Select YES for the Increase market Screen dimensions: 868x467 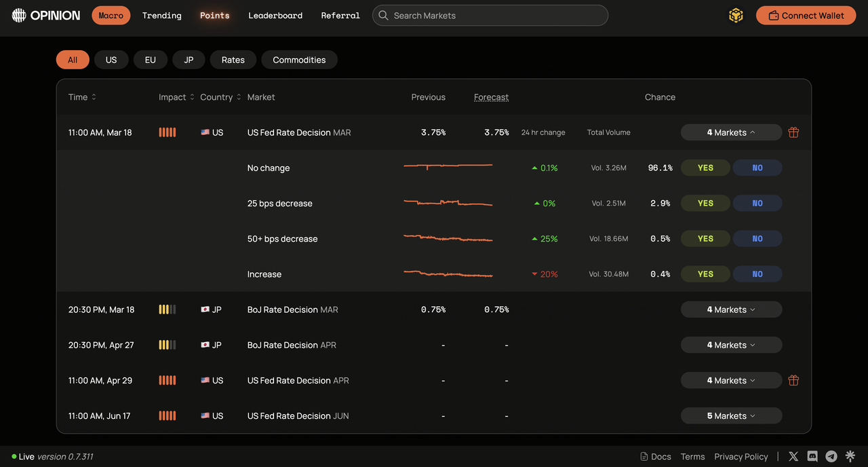pyautogui.click(x=705, y=274)
